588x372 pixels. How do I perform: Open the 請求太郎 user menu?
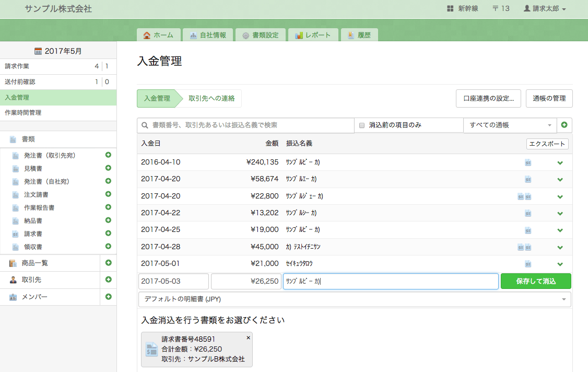tap(545, 8)
